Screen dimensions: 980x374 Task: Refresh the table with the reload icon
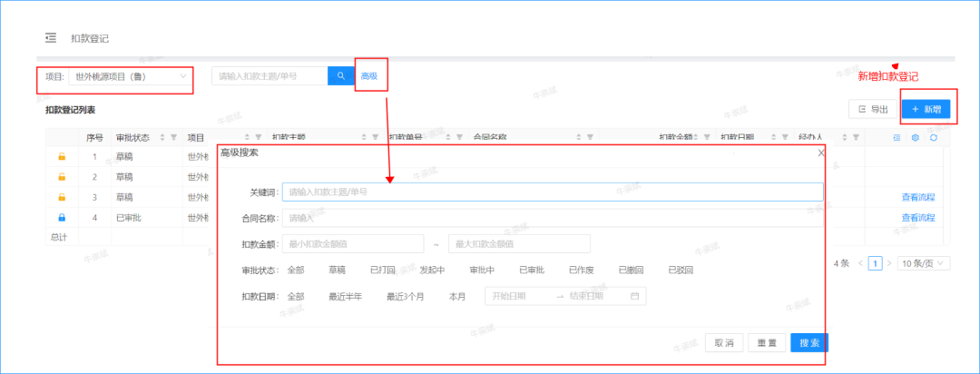point(933,138)
